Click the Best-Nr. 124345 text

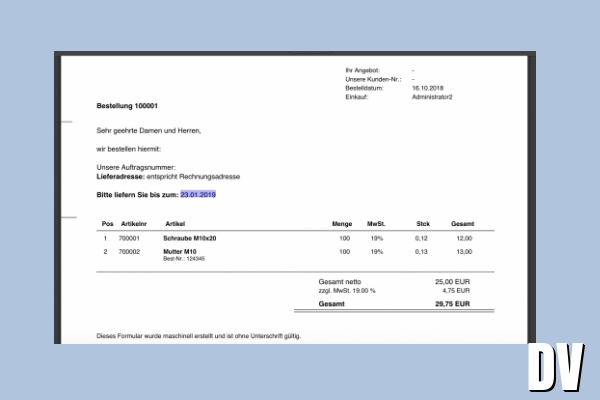[x=184, y=259]
